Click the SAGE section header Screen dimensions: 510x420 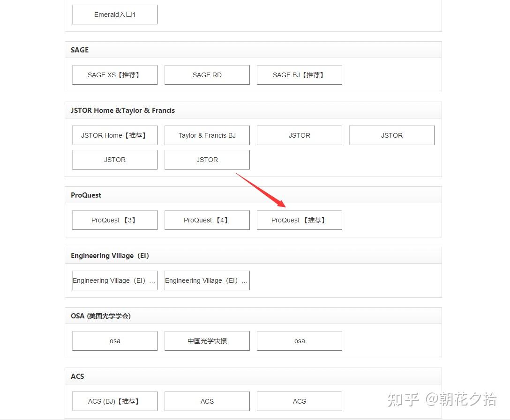(x=79, y=50)
